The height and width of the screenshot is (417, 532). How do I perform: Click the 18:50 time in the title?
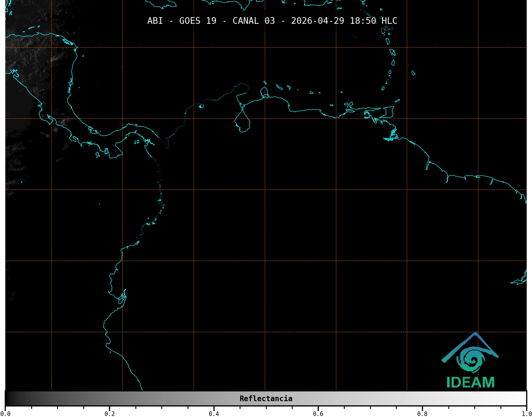pyautogui.click(x=363, y=21)
